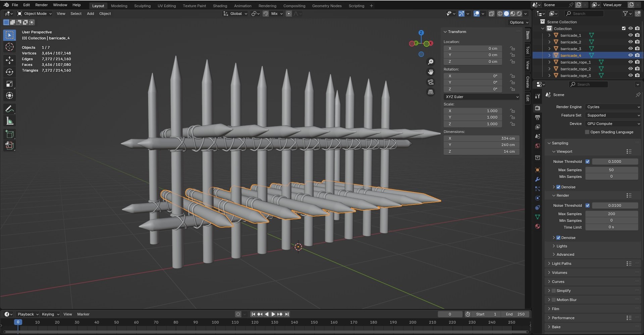Open the timeline Playback popover
Viewport: 644px width, 335px height.
(28, 314)
